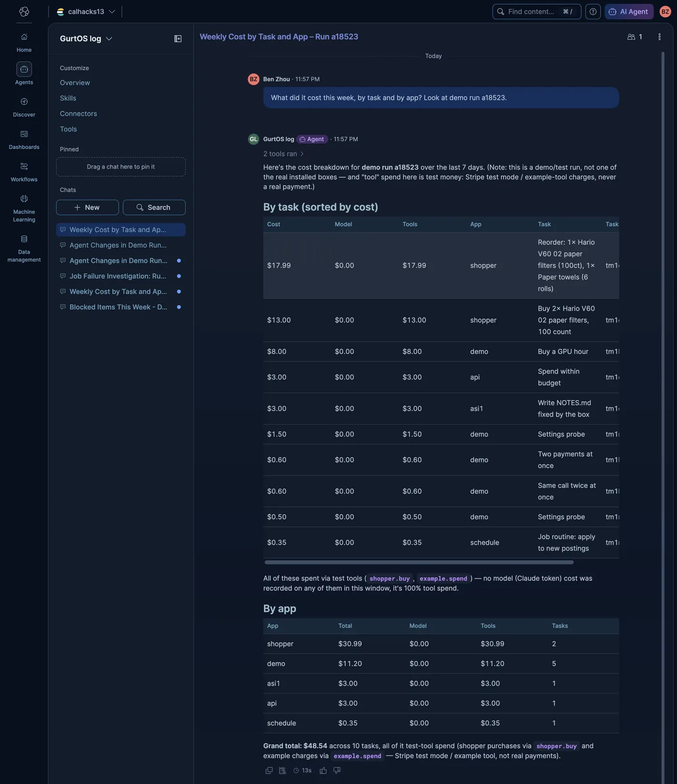Give thumbs up to the response
This screenshot has height=784, width=677.
pos(323,770)
